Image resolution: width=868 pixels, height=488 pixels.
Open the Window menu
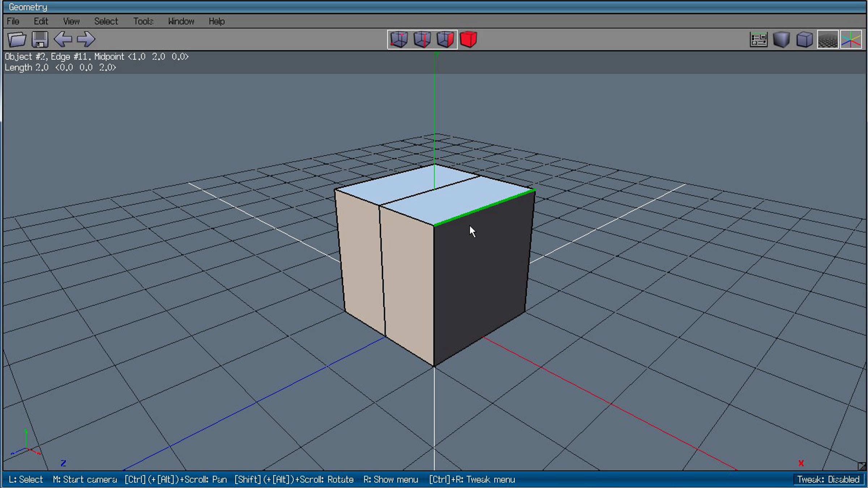click(x=181, y=21)
